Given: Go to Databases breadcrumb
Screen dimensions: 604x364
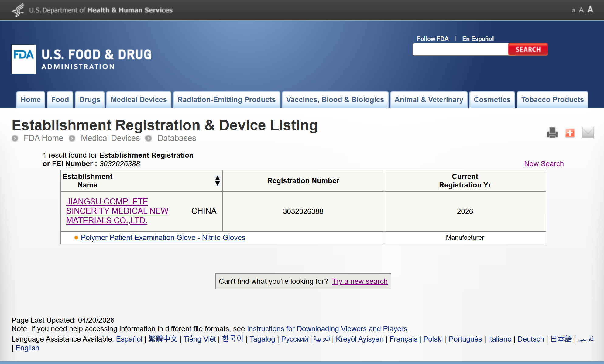Looking at the screenshot, I should (177, 138).
